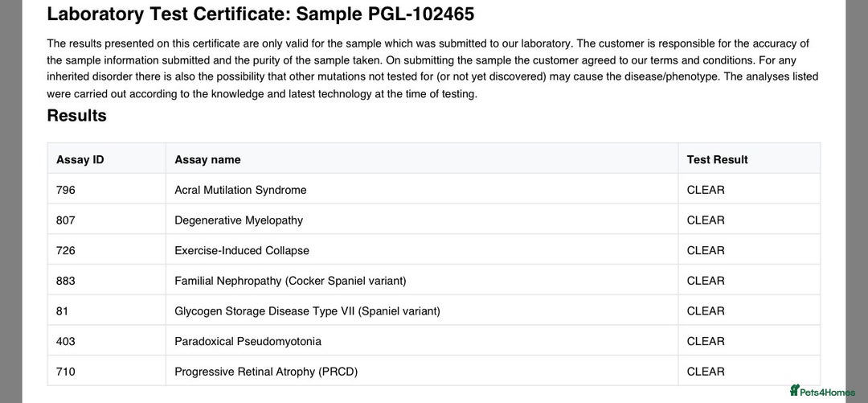This screenshot has width=868, height=403.
Task: Click the Paradoxical Pseudomyotonia assay name
Action: pos(248,341)
